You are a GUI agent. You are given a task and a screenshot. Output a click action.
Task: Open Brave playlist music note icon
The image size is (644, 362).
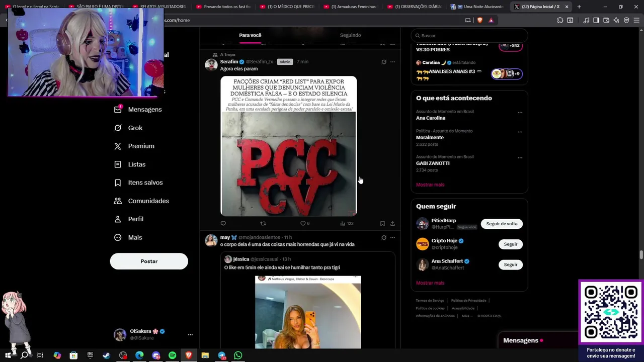coord(586,20)
